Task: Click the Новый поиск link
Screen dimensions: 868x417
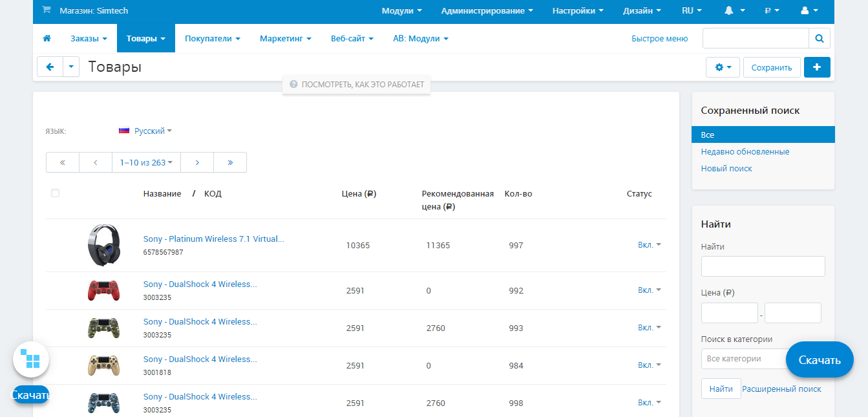Action: (x=726, y=168)
